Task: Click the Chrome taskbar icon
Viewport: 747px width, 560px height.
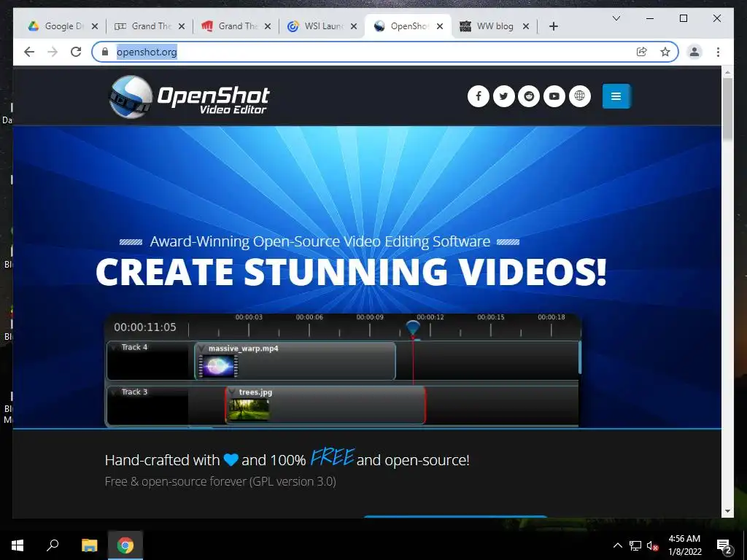Action: point(125,545)
